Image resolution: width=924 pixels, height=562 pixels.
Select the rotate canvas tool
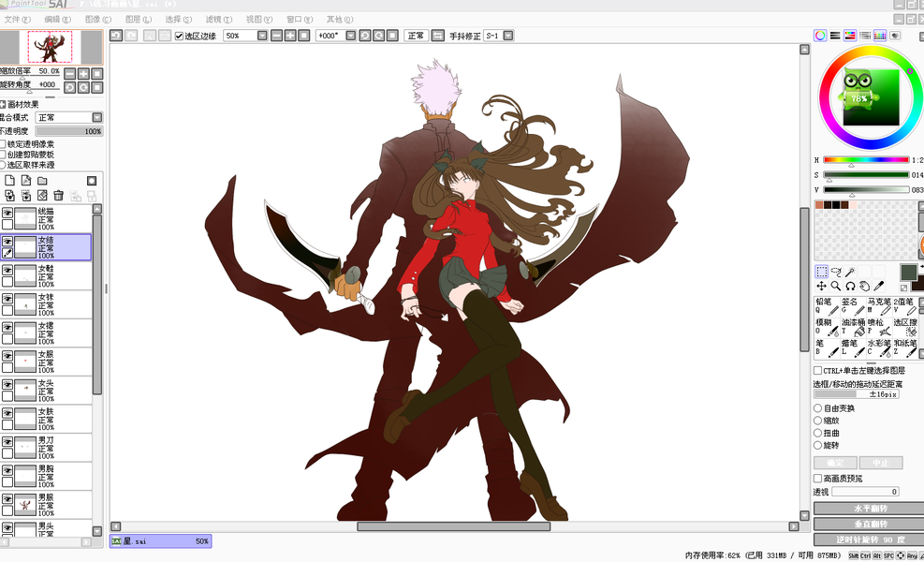pyautogui.click(x=850, y=286)
